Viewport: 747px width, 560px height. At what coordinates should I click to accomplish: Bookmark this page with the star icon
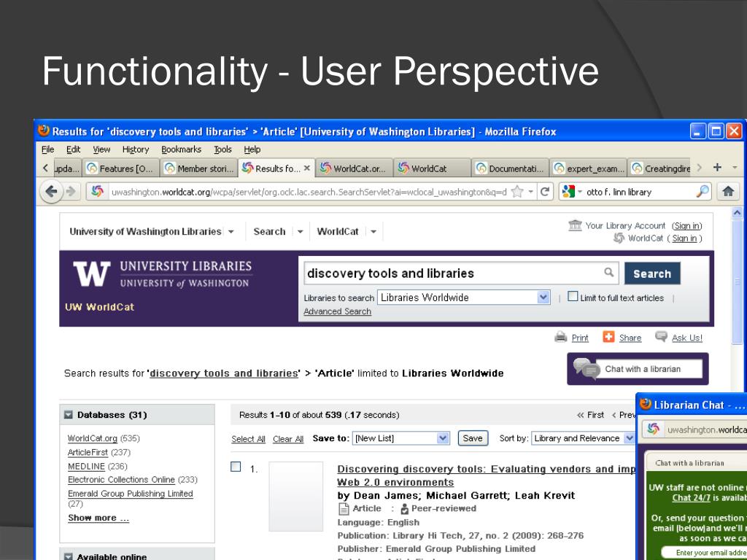(517, 192)
